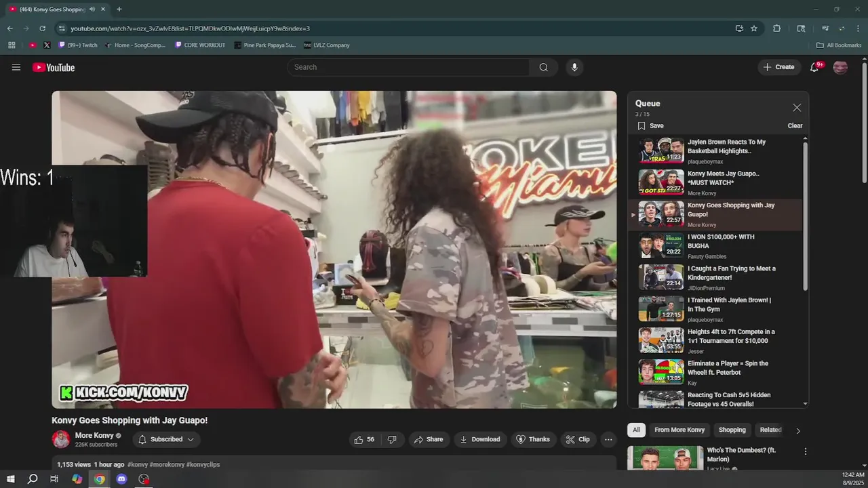Screen dimensions: 868x488
Task: Open OBS from the taskbar
Action: [x=144, y=479]
